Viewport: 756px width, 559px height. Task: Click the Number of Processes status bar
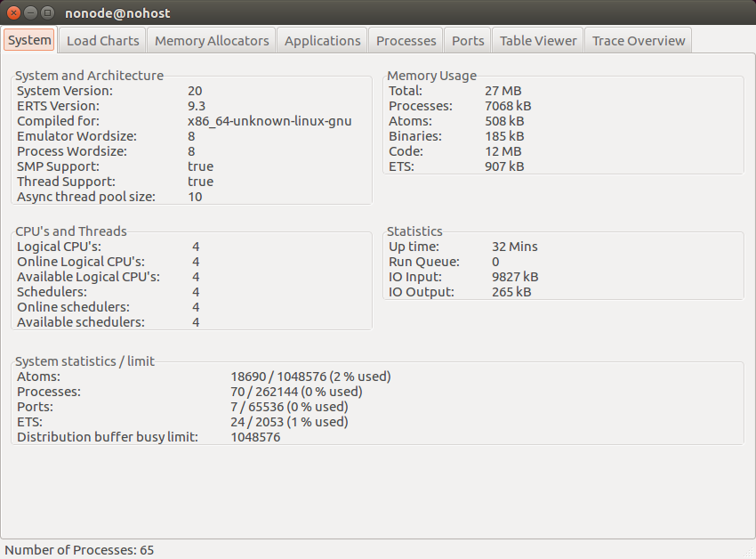coord(79,550)
